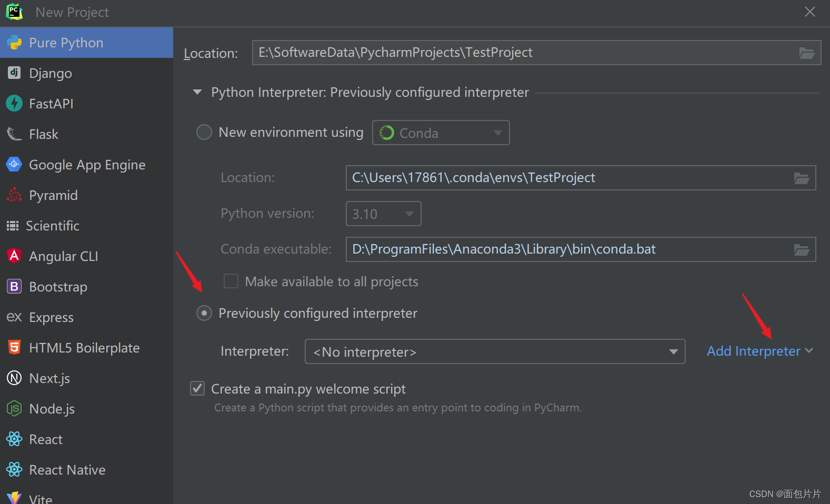This screenshot has width=830, height=504.
Task: Click the Conda executable path field
Action: pos(581,249)
